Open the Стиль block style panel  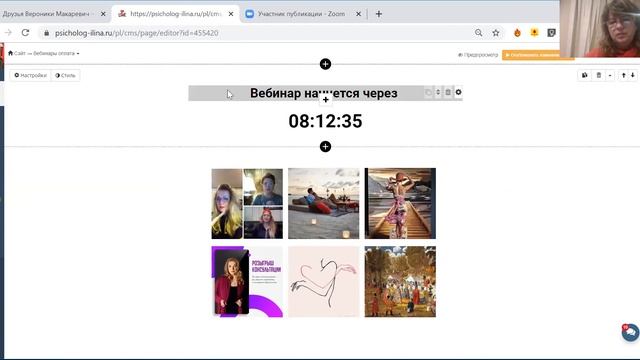click(x=65, y=76)
